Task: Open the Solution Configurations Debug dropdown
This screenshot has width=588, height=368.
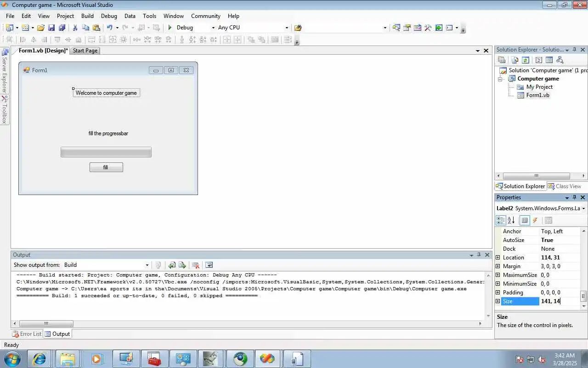Action: tap(213, 28)
